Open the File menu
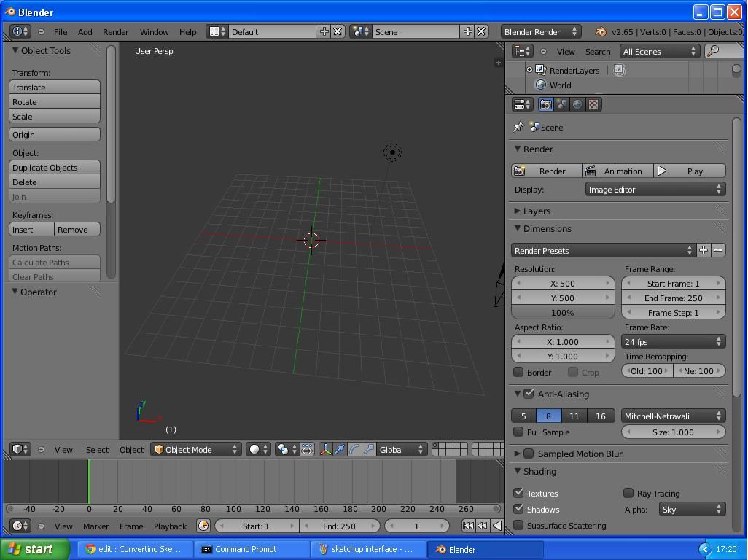 (61, 31)
